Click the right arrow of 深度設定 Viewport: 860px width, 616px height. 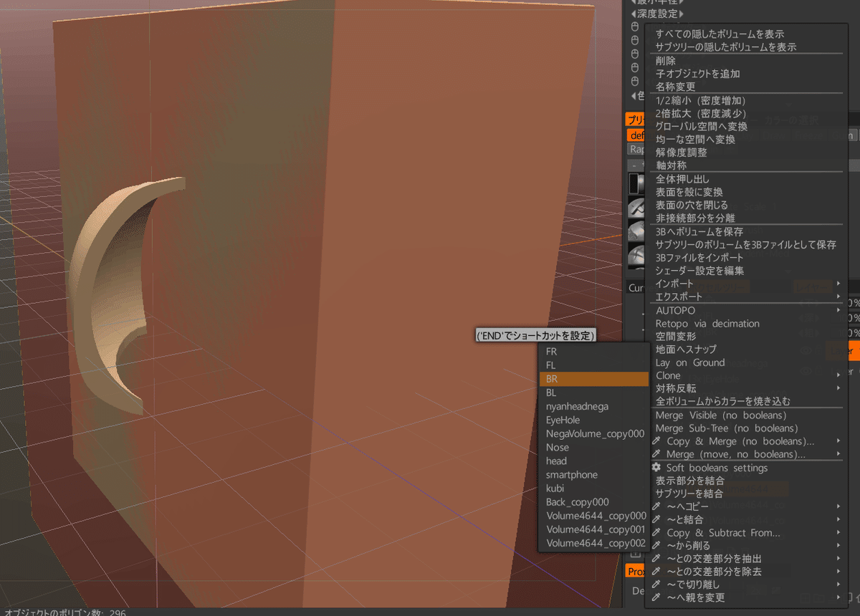682,13
